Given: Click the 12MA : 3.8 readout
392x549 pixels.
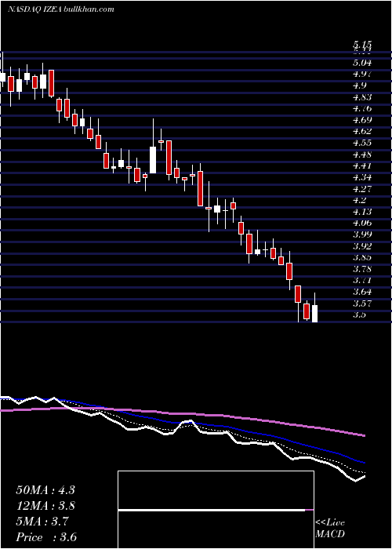Looking at the screenshot, I should pyautogui.click(x=45, y=506).
